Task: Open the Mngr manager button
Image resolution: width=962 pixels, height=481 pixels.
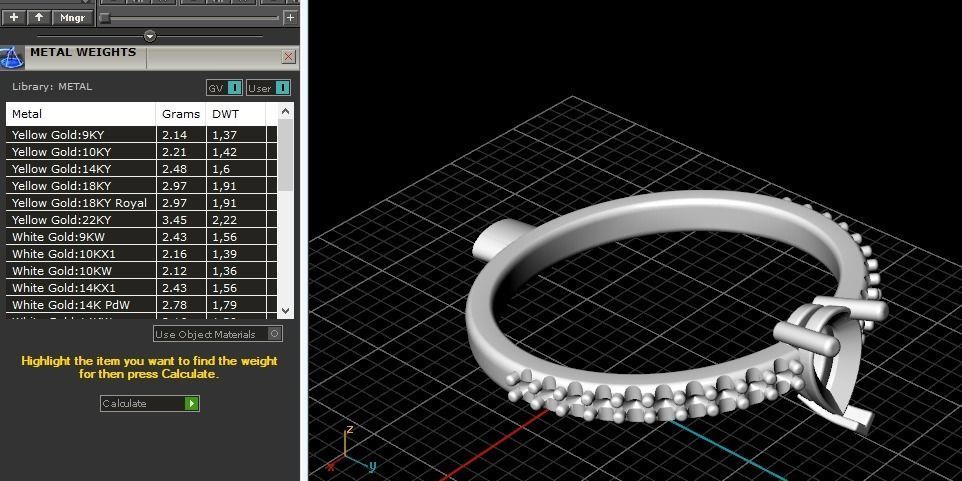Action: (73, 17)
